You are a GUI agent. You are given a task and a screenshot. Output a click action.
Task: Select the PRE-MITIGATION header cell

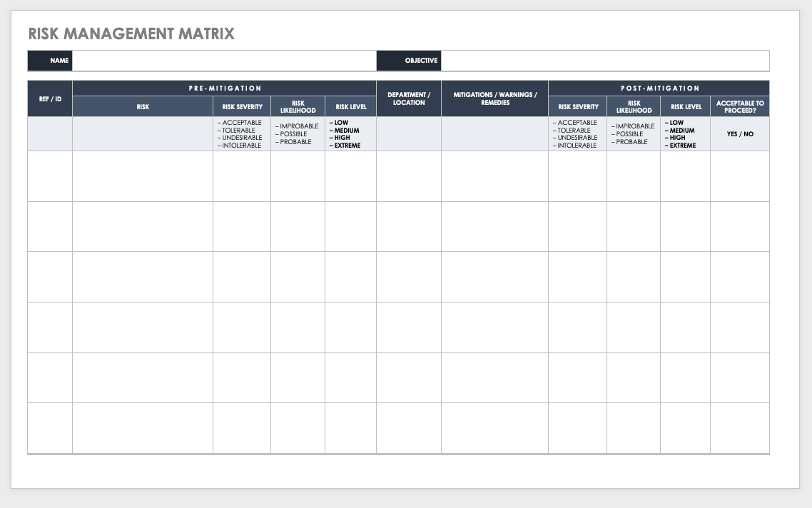(x=225, y=88)
